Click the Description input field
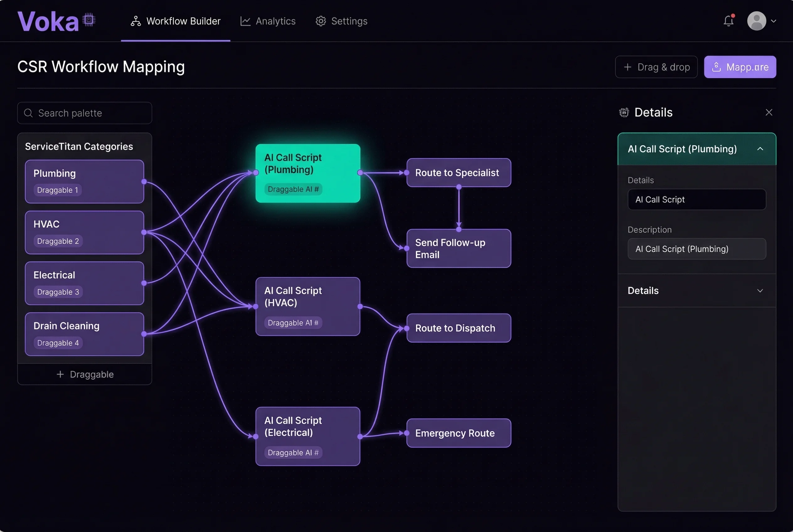The image size is (793, 532). (x=696, y=249)
